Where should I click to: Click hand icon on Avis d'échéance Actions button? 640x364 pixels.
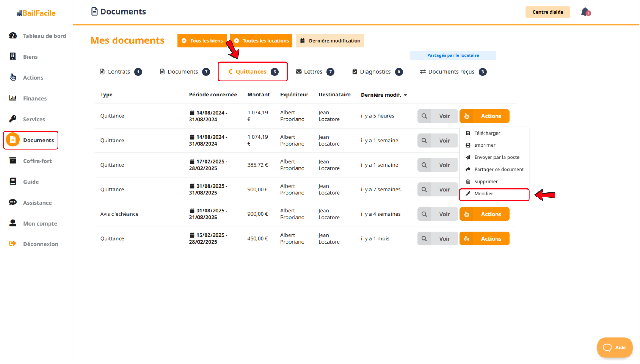[467, 214]
